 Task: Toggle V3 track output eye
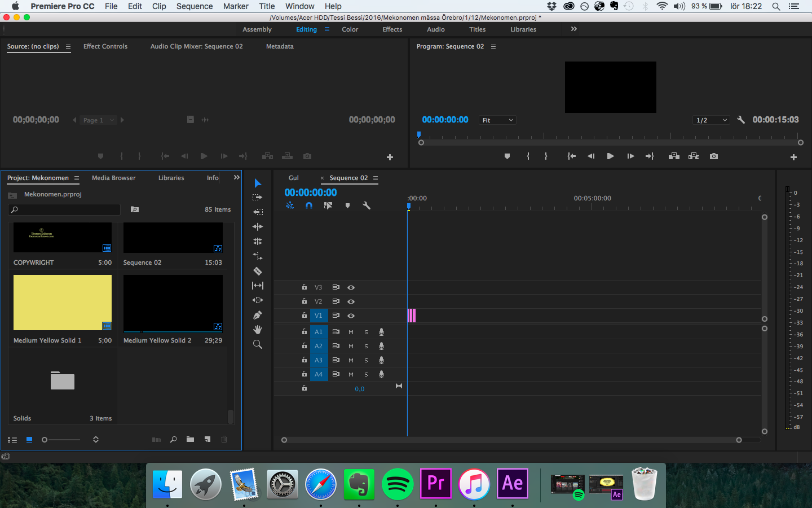[351, 288]
